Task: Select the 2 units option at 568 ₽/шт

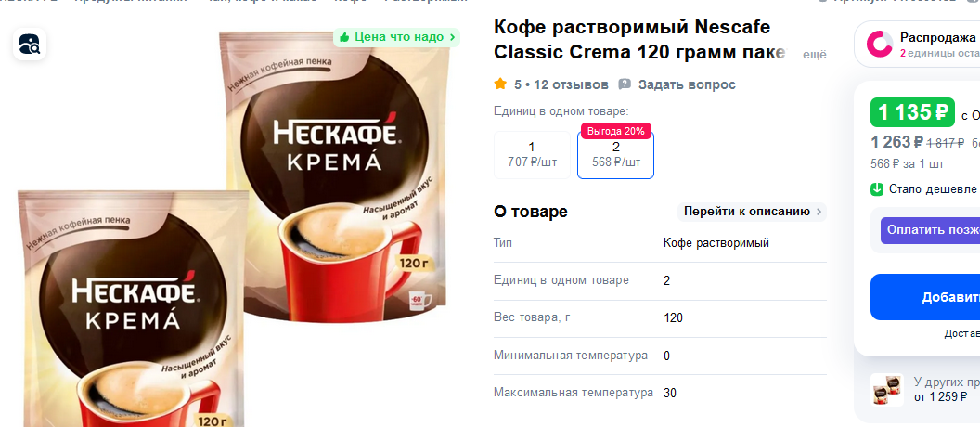Action: coord(615,155)
